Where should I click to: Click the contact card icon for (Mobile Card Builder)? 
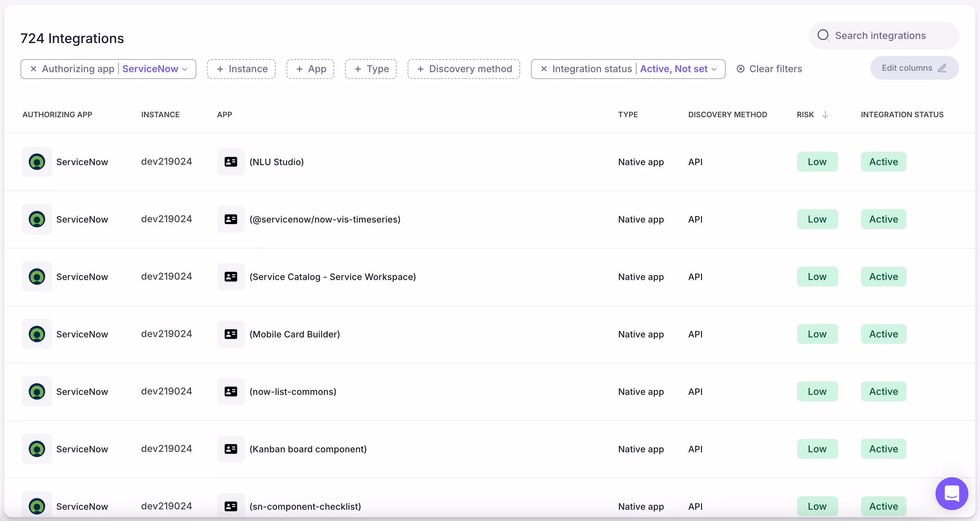[x=230, y=334]
